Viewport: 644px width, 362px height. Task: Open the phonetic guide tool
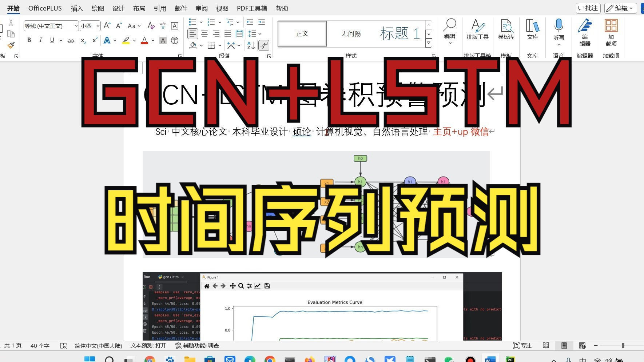(163, 25)
